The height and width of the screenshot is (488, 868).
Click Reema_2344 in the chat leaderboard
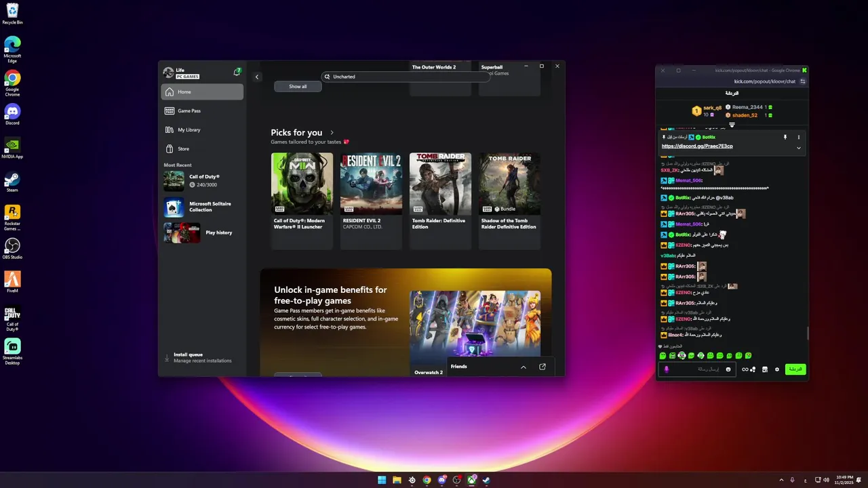747,107
